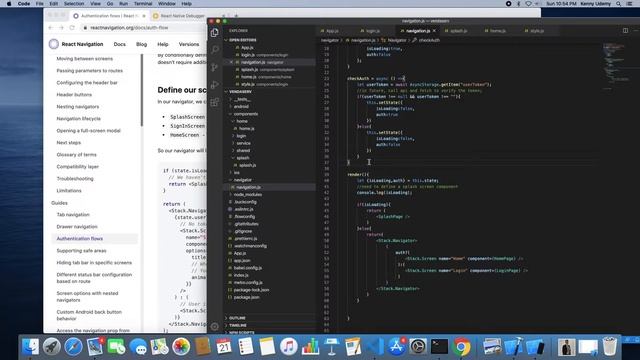Close navigation.js in Open Editors list
Image resolution: width=640 pixels, height=360 pixels.
pos(231,62)
